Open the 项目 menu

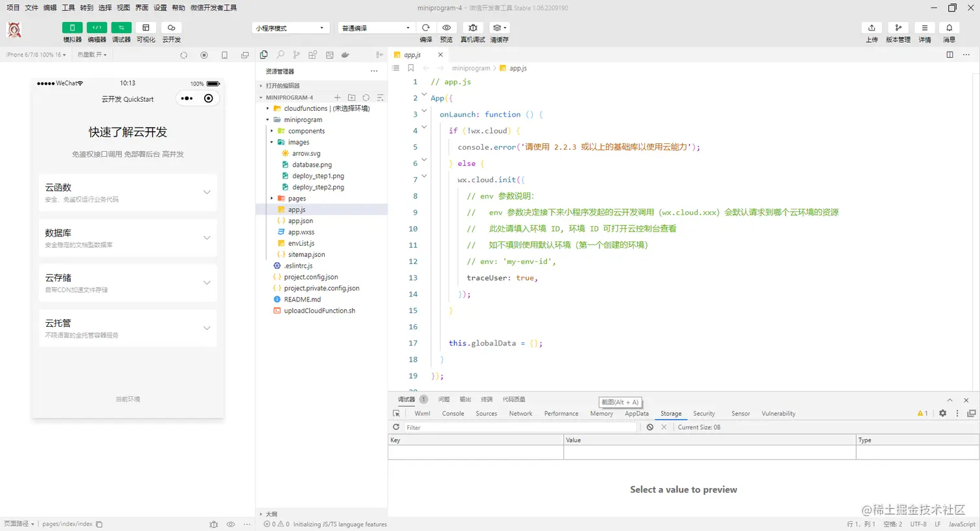[x=13, y=8]
